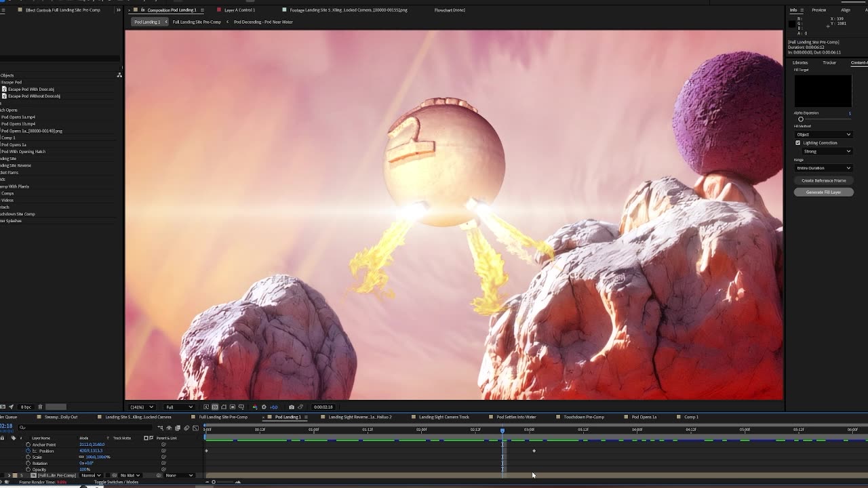Open the Composition Mini-Flowchart icon
The height and width of the screenshot is (488, 868).
(x=160, y=428)
